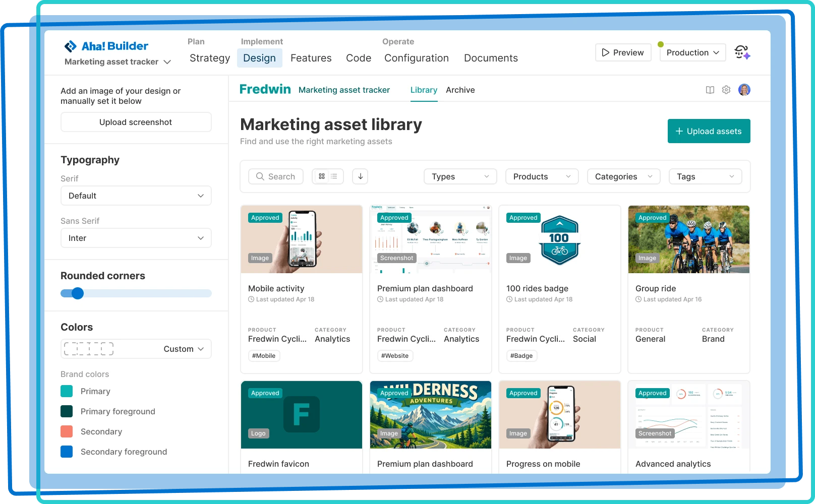Open the Features tab
The image size is (815, 504).
[x=311, y=58]
